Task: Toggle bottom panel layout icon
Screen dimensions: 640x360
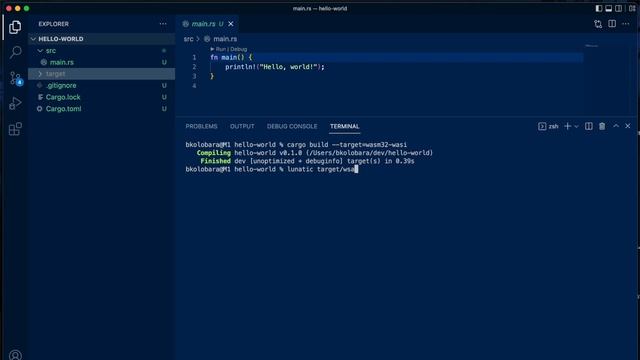Action: (x=609, y=8)
